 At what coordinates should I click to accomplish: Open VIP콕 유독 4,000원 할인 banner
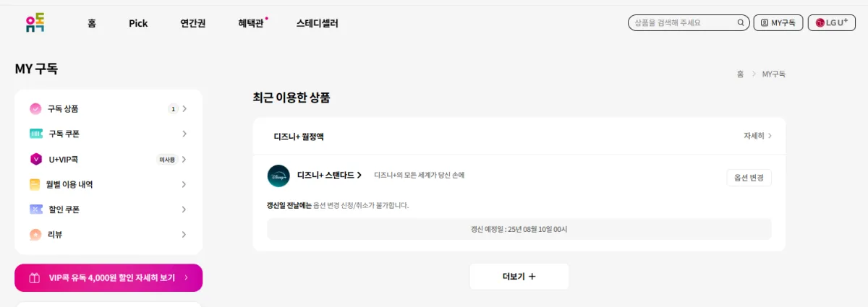click(x=109, y=277)
